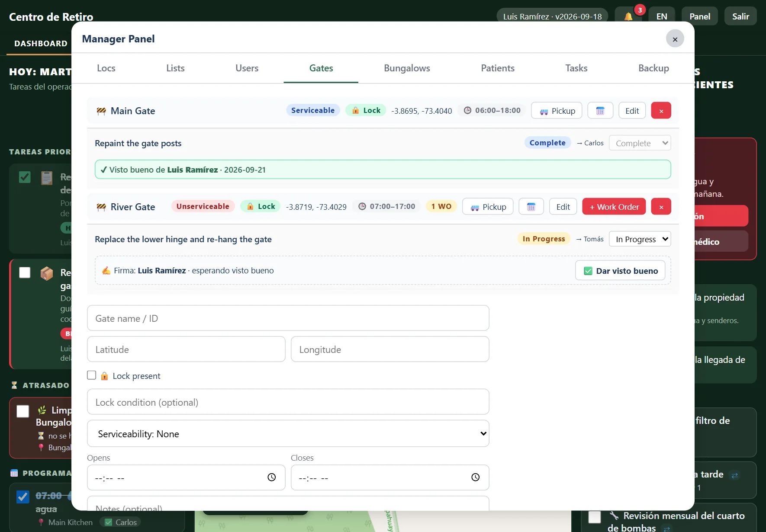The height and width of the screenshot is (532, 766).
Task: Open the Closes time picker clock icon
Action: click(x=476, y=477)
